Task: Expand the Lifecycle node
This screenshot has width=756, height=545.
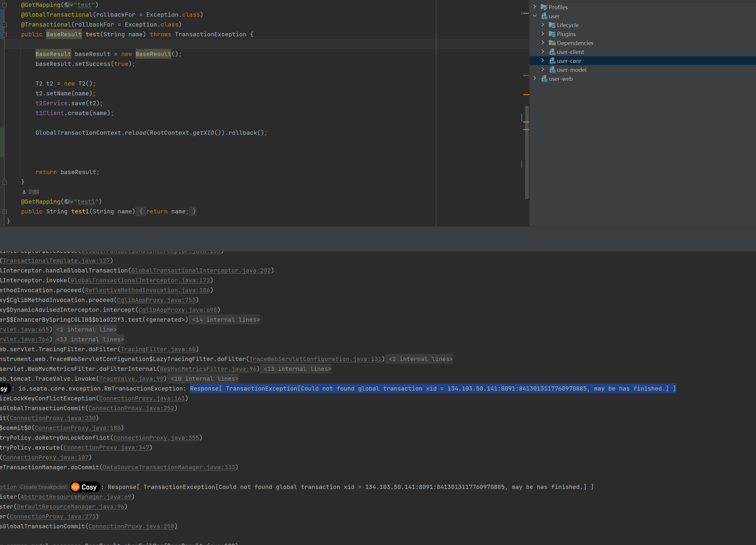Action: (543, 25)
